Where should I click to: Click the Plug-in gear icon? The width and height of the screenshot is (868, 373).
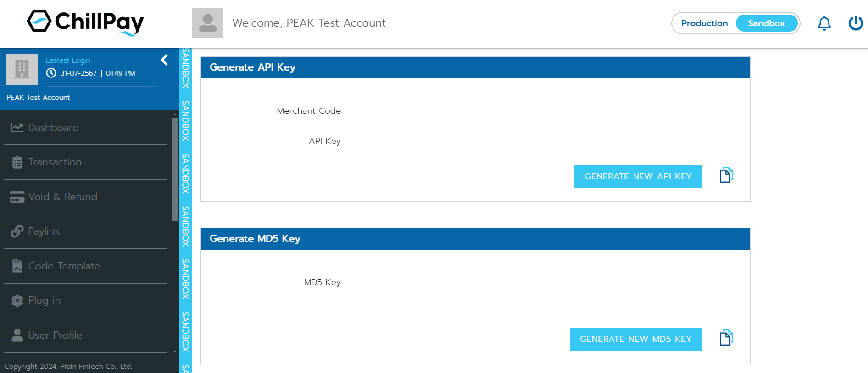[17, 300]
